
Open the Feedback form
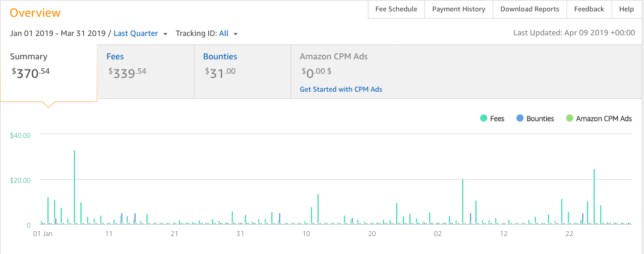[589, 9]
